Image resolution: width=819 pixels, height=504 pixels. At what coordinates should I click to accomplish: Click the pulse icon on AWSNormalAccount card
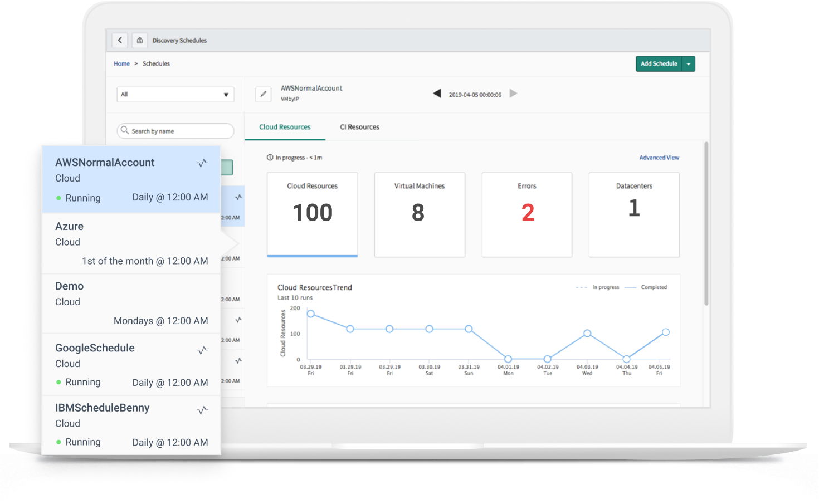203,163
